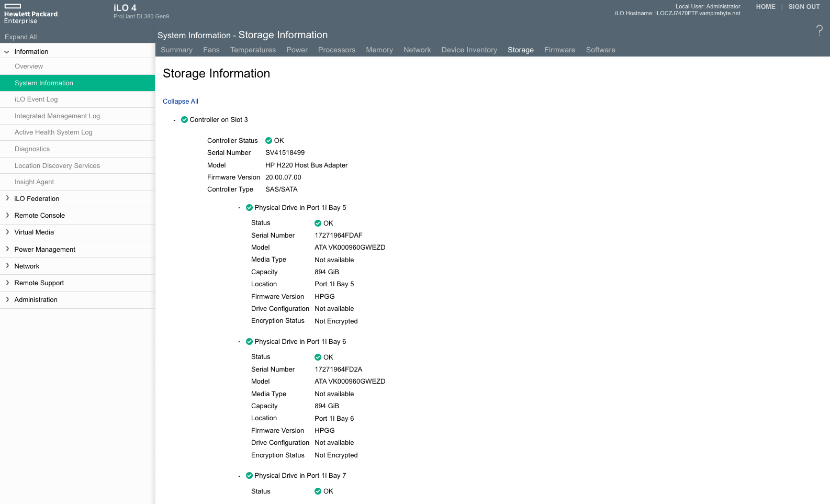Switch to the Firmware tab

point(559,50)
